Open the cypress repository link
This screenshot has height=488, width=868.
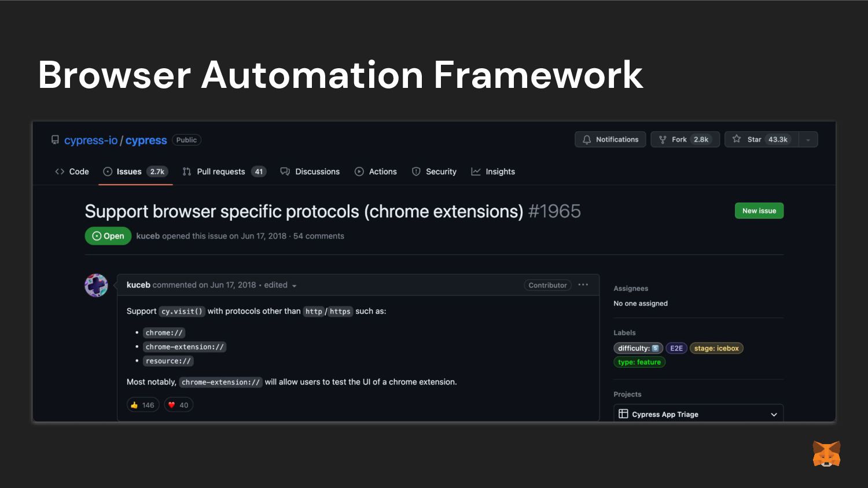click(x=146, y=141)
